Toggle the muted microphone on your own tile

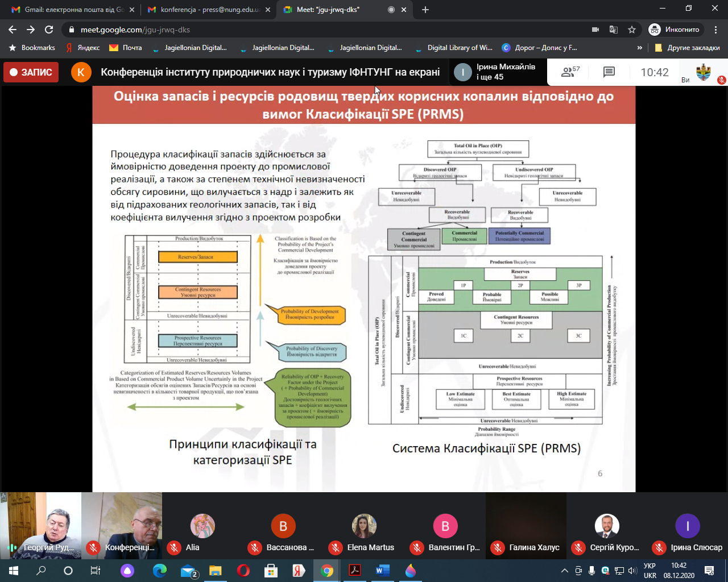pos(721,80)
